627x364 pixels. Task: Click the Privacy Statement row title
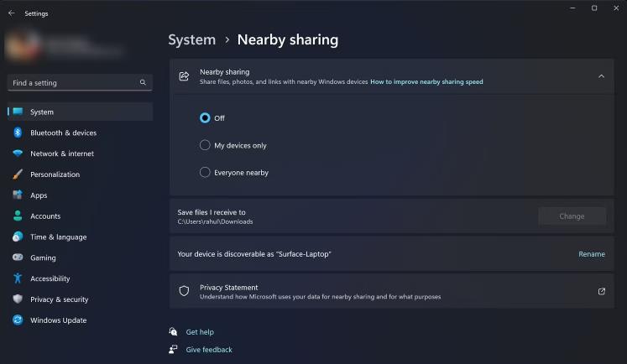pos(229,288)
